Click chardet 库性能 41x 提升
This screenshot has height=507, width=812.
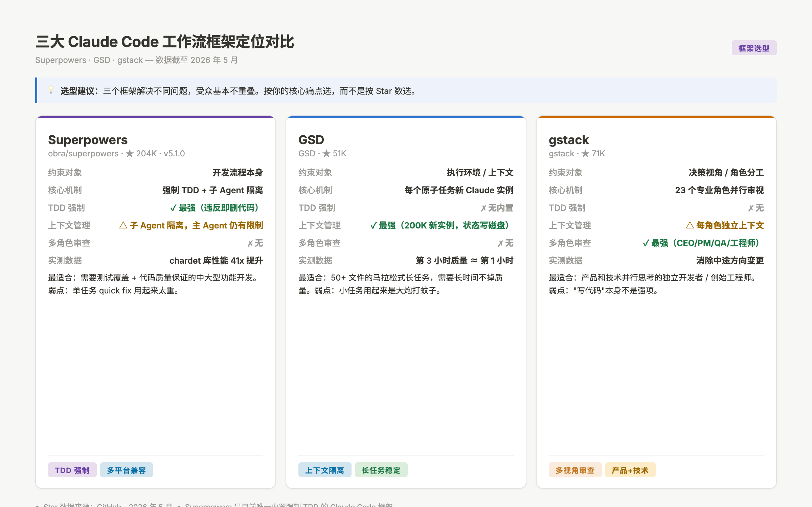tap(216, 261)
